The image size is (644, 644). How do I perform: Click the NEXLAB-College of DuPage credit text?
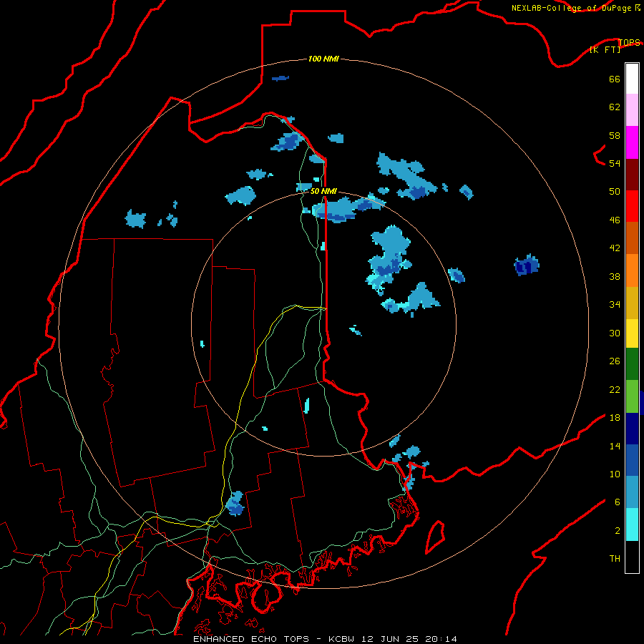coord(571,8)
